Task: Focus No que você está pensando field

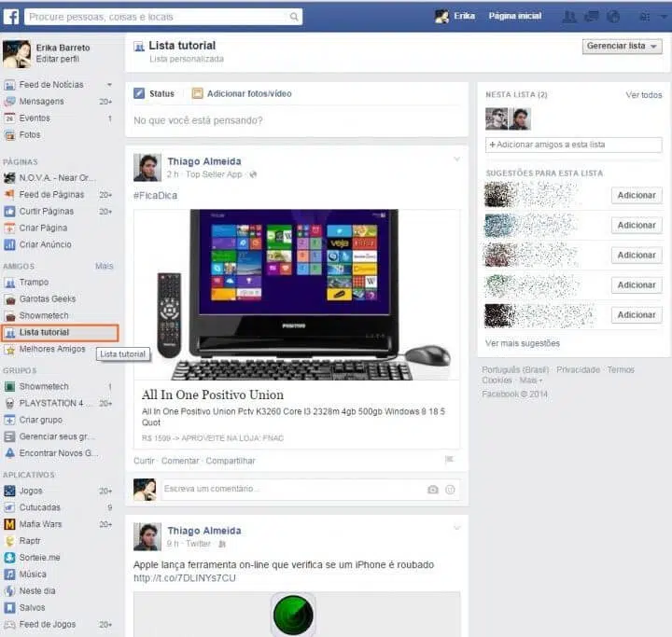Action: pos(297,120)
